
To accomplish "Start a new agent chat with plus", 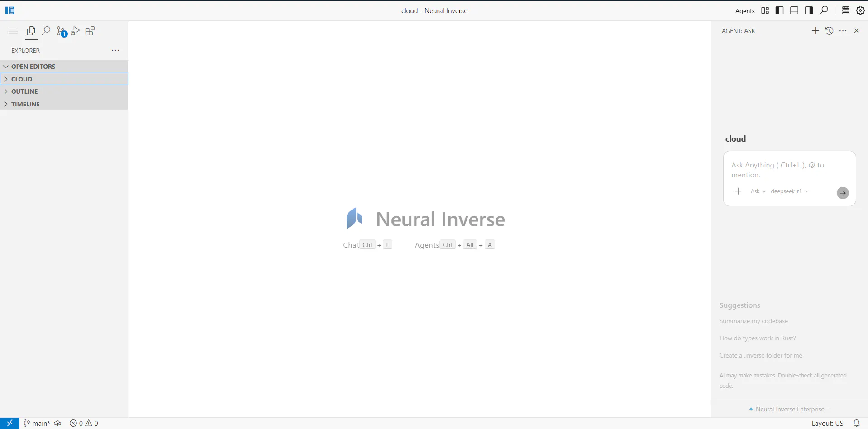I will 815,31.
